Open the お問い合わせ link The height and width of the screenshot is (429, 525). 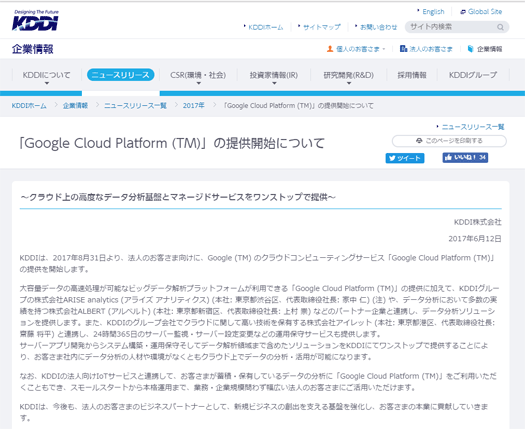pos(378,27)
